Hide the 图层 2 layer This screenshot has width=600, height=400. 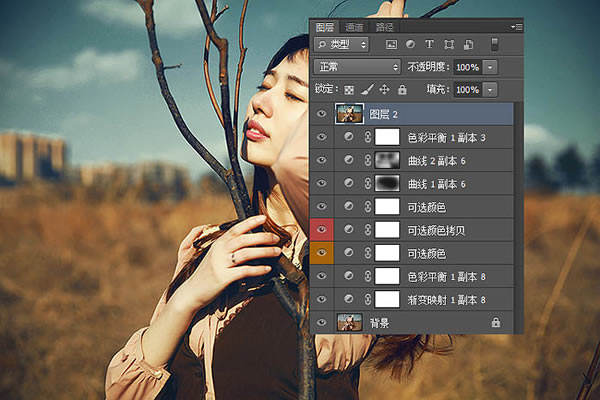(322, 114)
